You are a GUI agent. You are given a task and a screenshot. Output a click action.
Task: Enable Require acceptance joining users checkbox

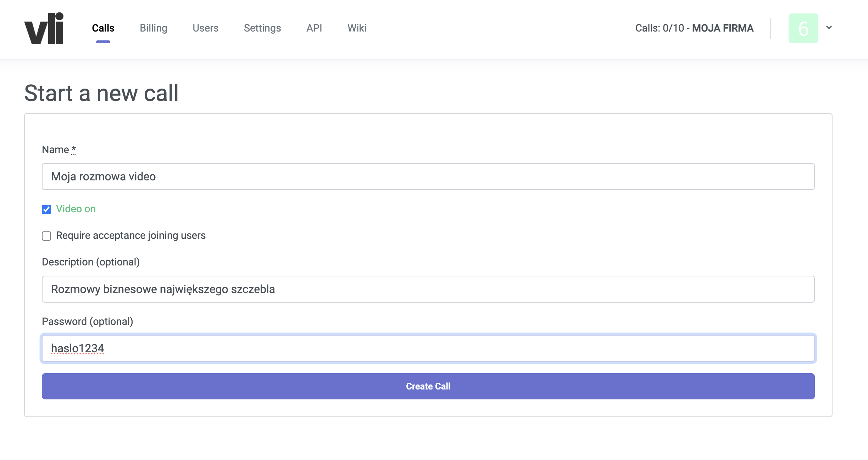tap(46, 236)
